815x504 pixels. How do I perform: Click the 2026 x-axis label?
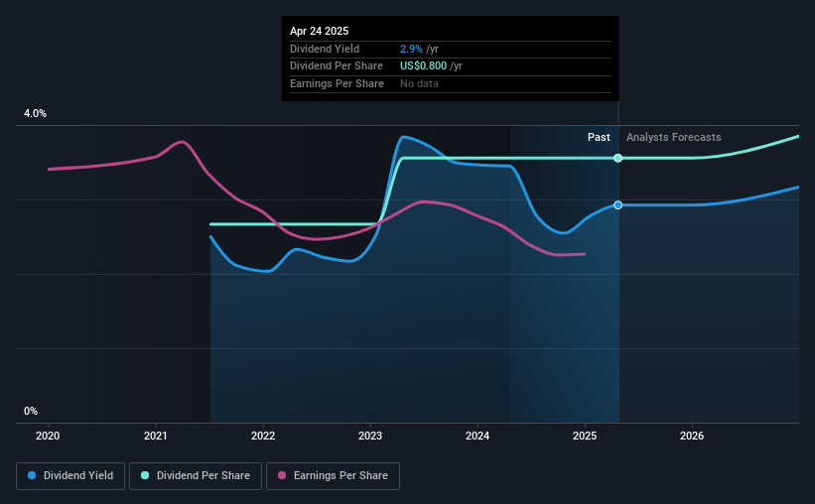tap(692, 436)
